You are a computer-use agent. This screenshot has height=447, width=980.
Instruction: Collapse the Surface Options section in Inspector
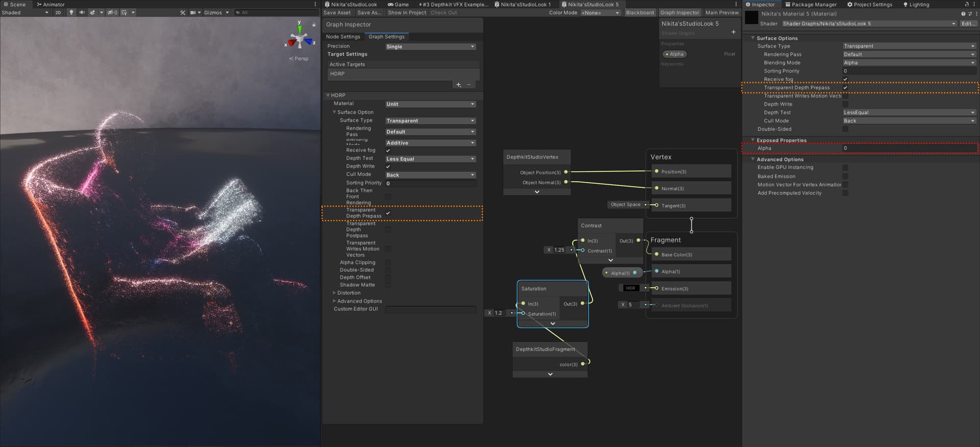click(753, 38)
